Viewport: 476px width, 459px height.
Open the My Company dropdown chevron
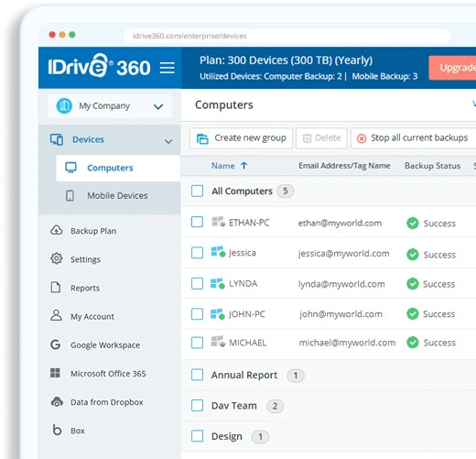point(158,106)
